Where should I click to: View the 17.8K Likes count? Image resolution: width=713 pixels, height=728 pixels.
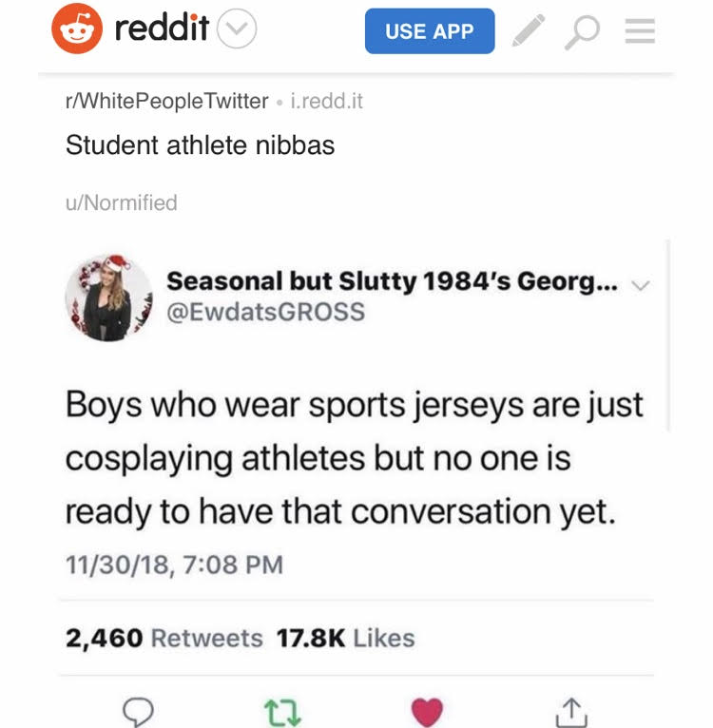pos(345,638)
